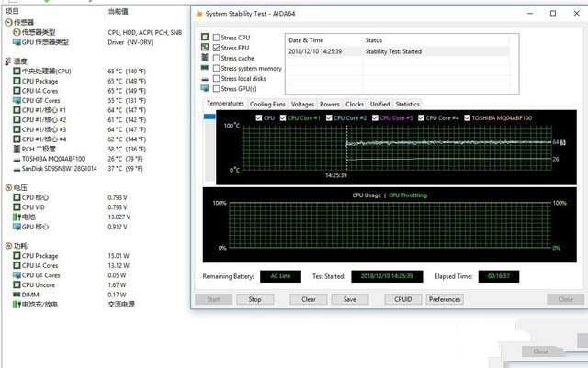Collapse the 功耗 power section
Screen dimensions: 588x368
[x=9, y=246]
